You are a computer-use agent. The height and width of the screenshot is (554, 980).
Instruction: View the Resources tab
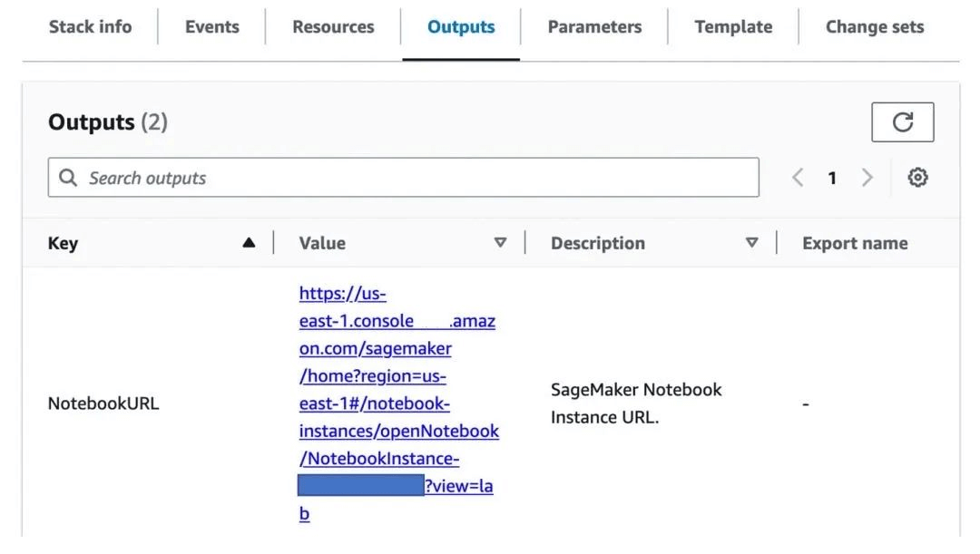pos(333,27)
